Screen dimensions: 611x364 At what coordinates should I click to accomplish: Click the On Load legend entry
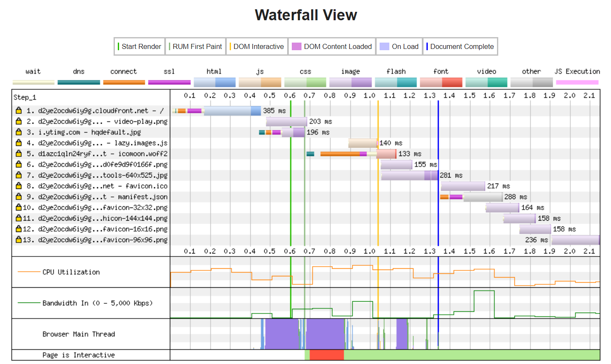[x=399, y=46]
